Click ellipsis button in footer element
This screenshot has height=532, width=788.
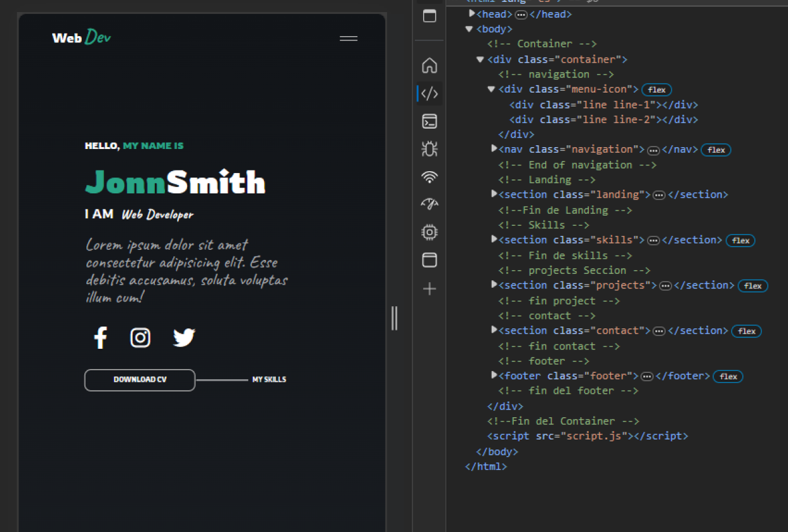point(647,377)
